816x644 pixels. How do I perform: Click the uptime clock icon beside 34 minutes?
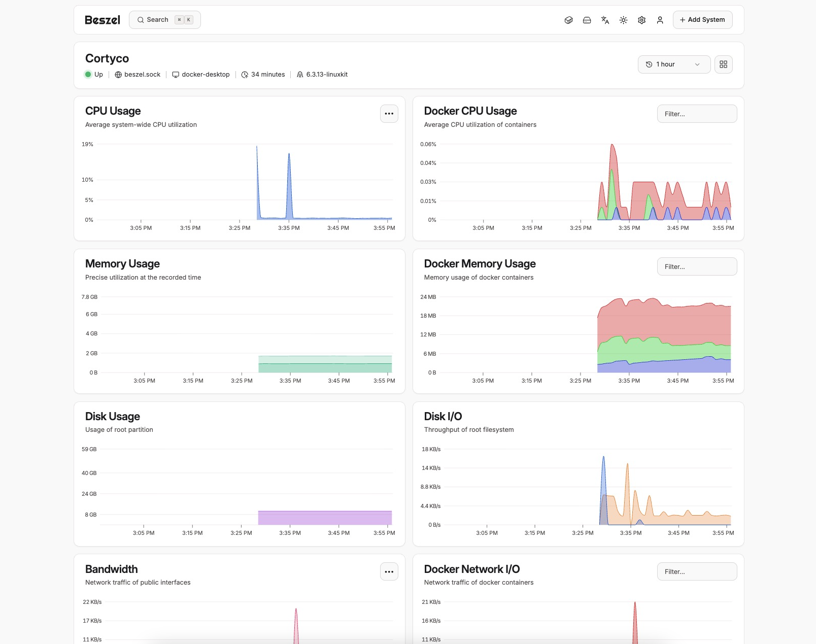point(245,75)
